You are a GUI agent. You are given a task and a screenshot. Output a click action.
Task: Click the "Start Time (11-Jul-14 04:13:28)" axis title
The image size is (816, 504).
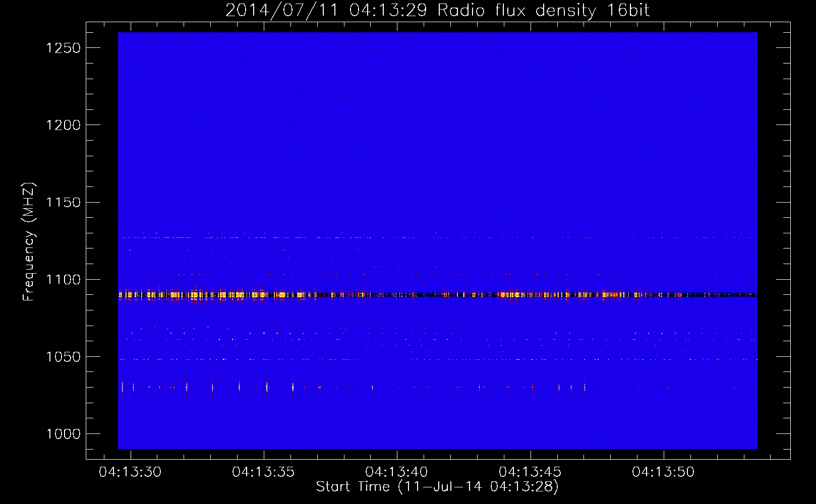click(437, 487)
